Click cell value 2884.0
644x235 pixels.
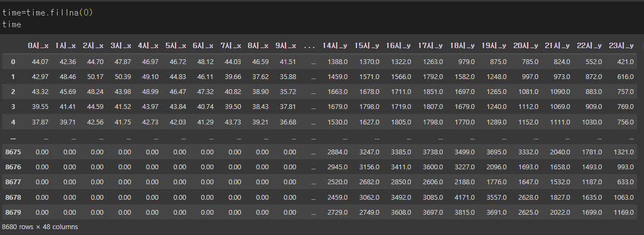click(338, 153)
